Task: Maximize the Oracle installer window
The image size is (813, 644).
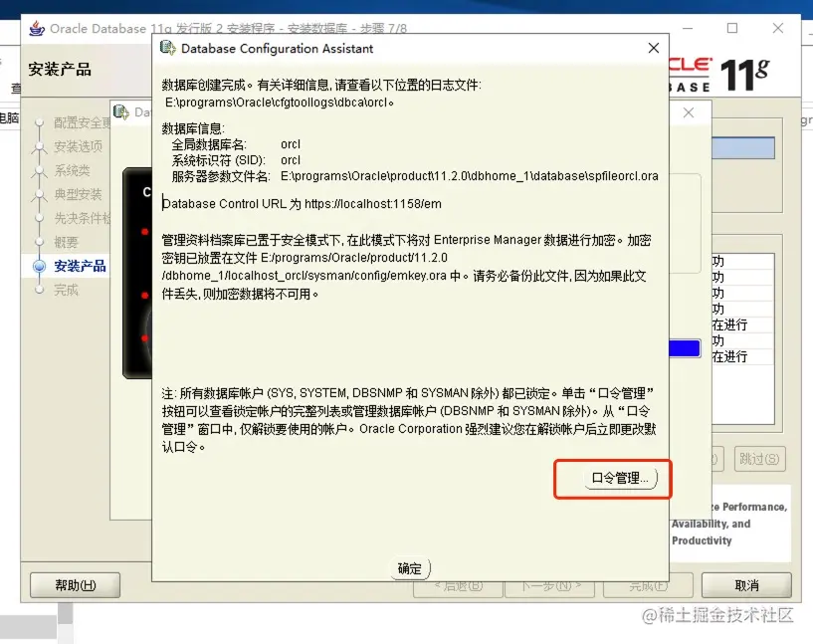Action: pos(732,28)
